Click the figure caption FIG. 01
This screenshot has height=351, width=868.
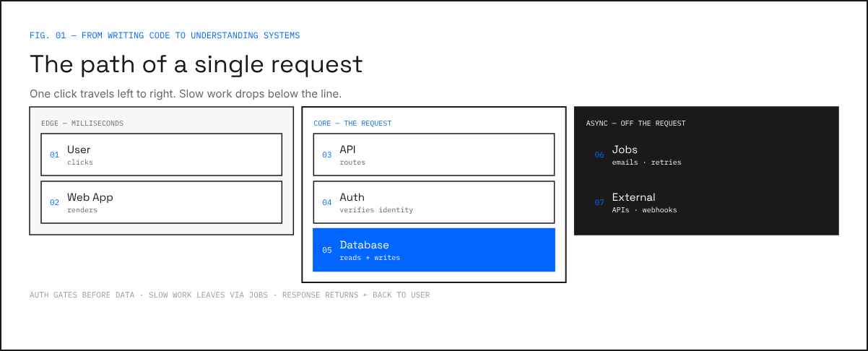[x=165, y=35]
